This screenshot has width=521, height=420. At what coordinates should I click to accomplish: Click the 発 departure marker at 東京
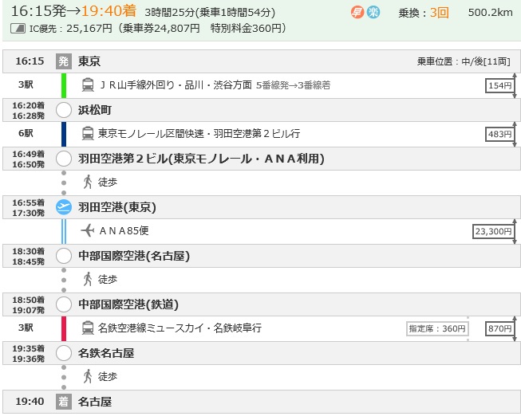tap(64, 61)
